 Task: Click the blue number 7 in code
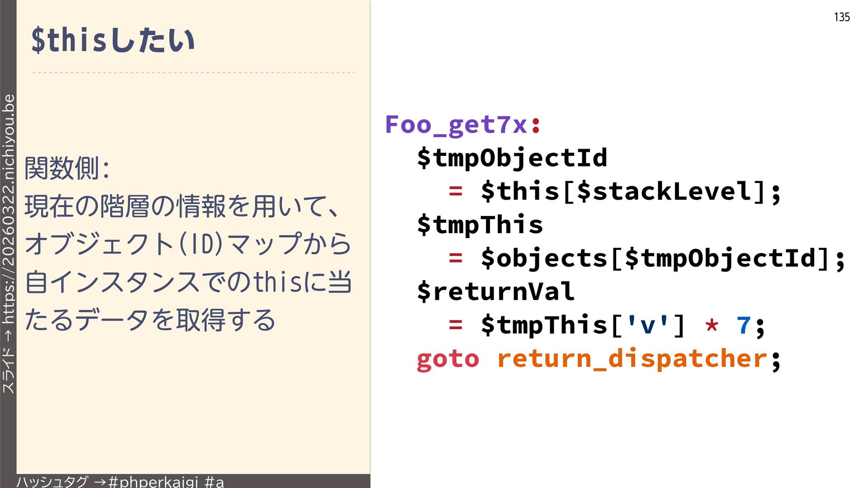[743, 325]
